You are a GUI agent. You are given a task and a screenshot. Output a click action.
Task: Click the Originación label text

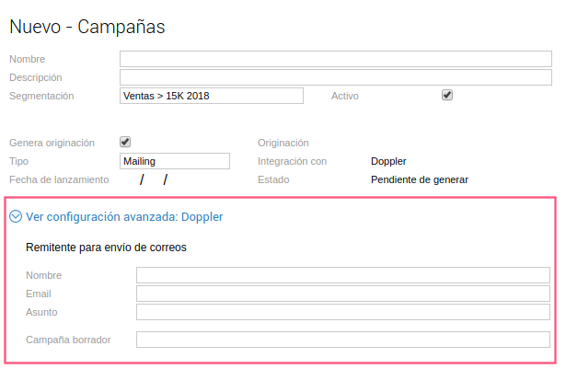[x=283, y=143]
